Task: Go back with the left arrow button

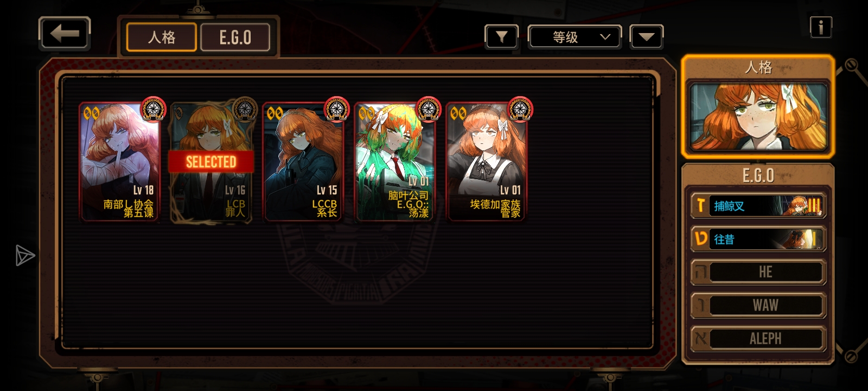Action: click(65, 34)
